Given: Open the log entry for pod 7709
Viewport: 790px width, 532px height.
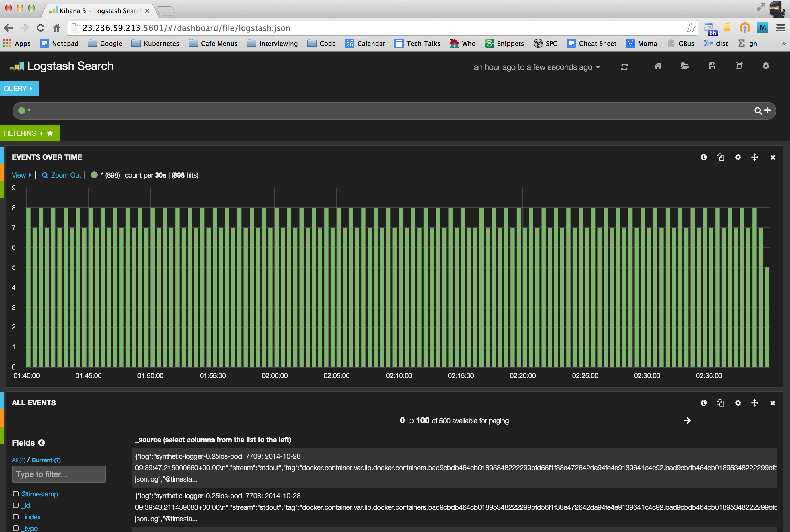Looking at the screenshot, I should click(454, 468).
